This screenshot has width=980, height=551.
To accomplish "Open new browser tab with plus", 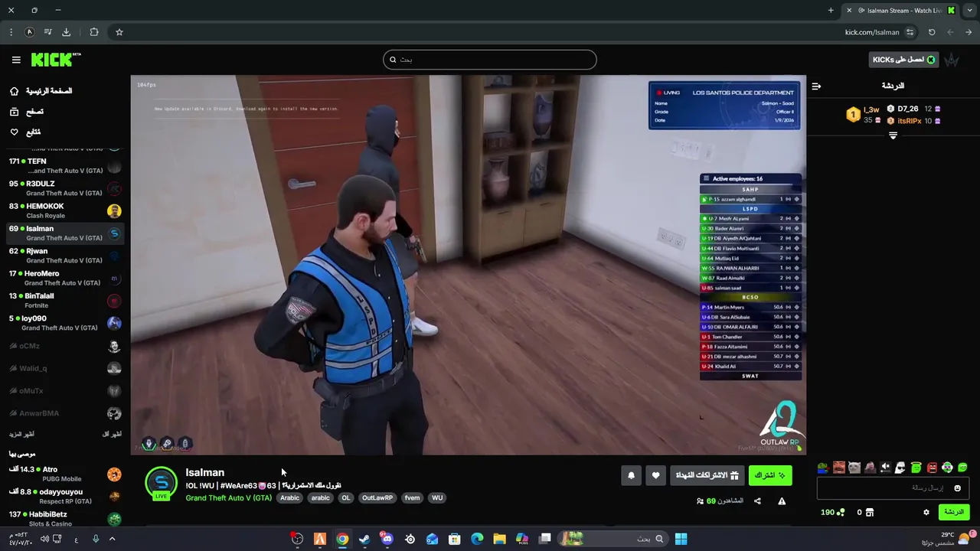I will (831, 10).
